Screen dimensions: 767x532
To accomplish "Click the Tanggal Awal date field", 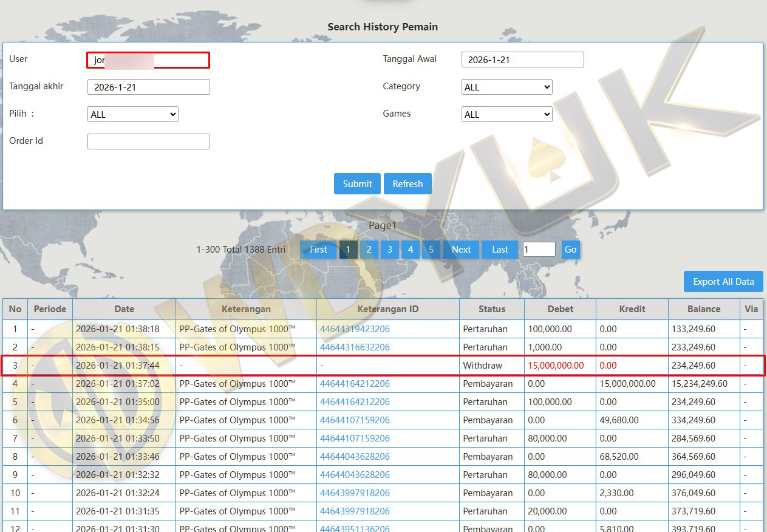I will pos(522,60).
